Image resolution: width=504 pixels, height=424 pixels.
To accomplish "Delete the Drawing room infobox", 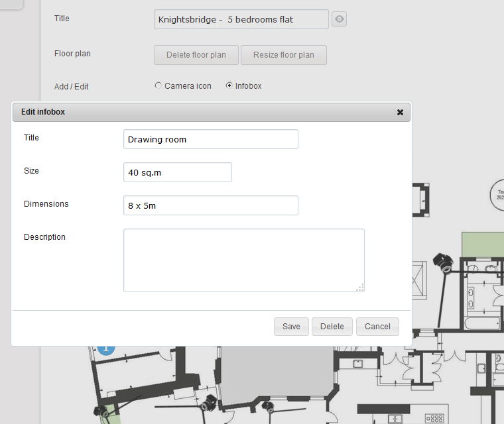I will (332, 327).
